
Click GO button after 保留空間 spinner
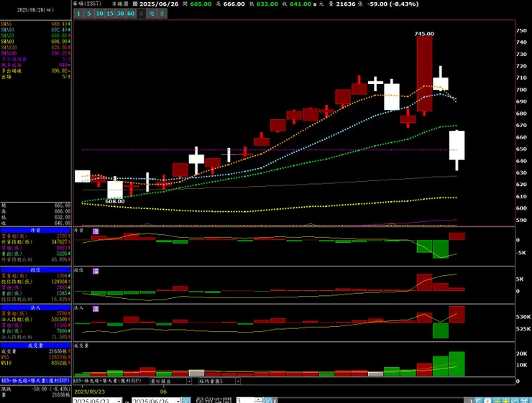pos(267,401)
